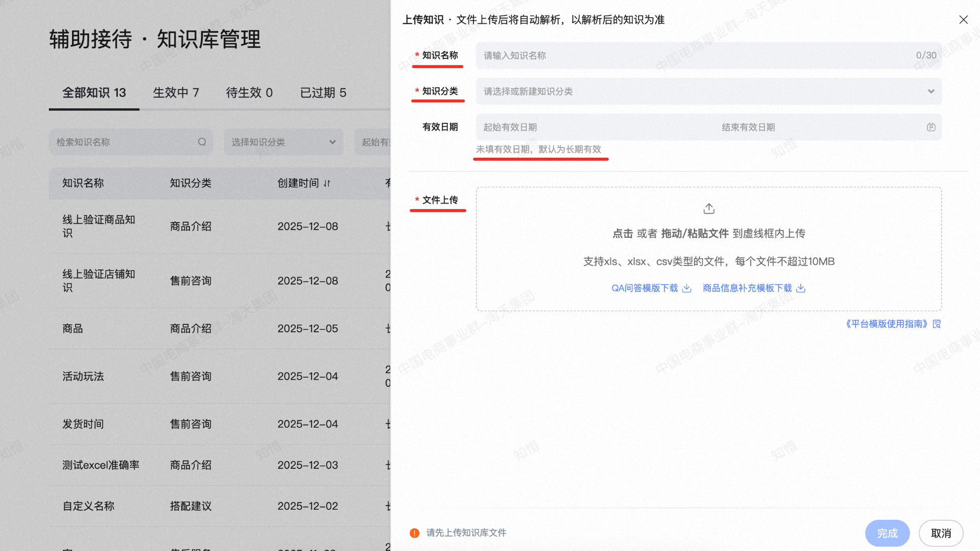The width and height of the screenshot is (980, 551).
Task: Click the 未填有效日期，默认为长期有效 hint text
Action: pos(538,150)
